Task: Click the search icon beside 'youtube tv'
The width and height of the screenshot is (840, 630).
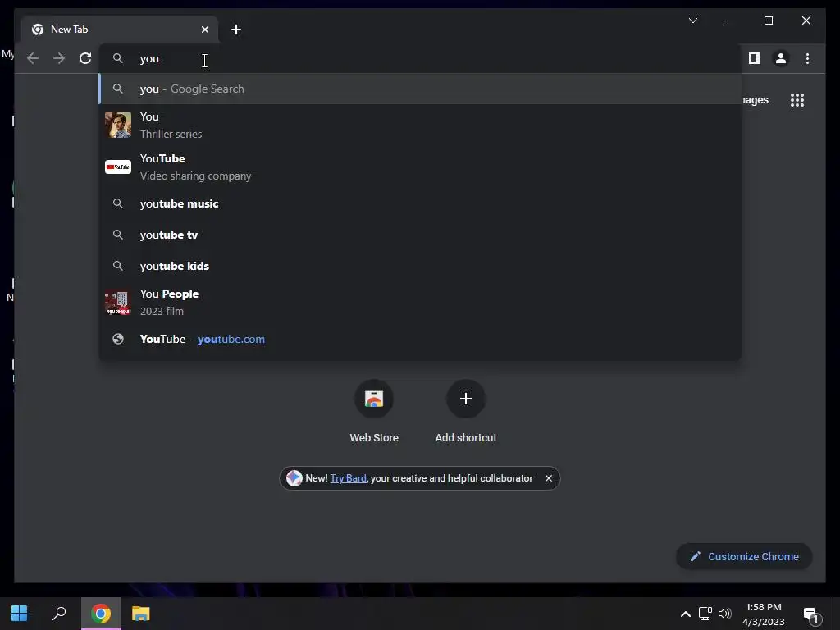Action: pos(118,235)
